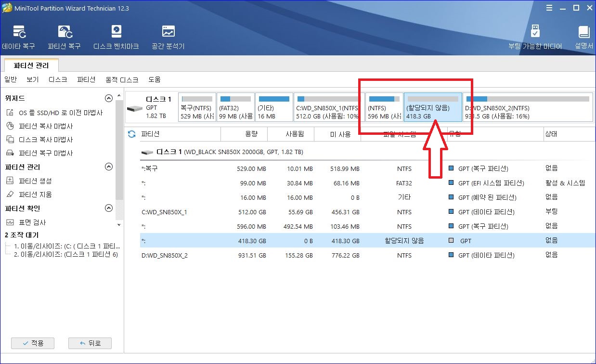
Task: Sort by 파티션 column header
Action: pyautogui.click(x=180, y=134)
